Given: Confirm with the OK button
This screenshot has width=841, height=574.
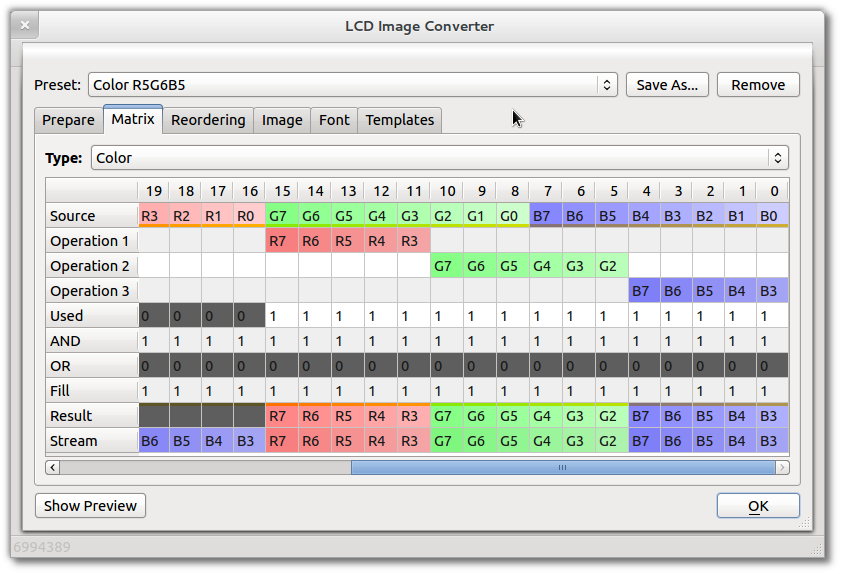Looking at the screenshot, I should [x=758, y=506].
